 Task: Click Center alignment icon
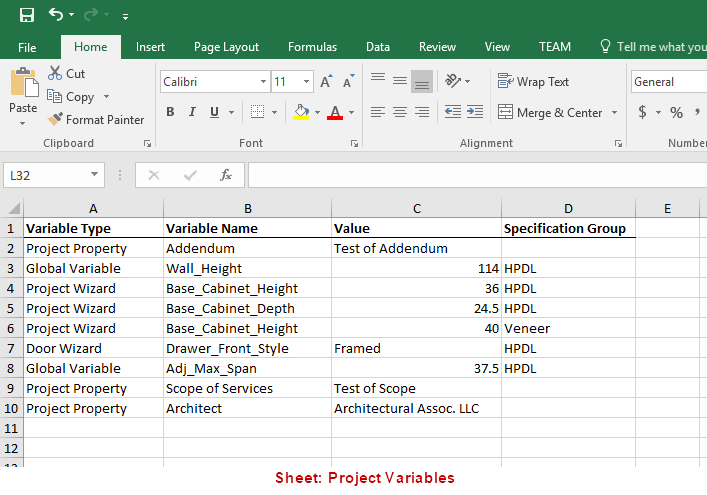pos(399,112)
